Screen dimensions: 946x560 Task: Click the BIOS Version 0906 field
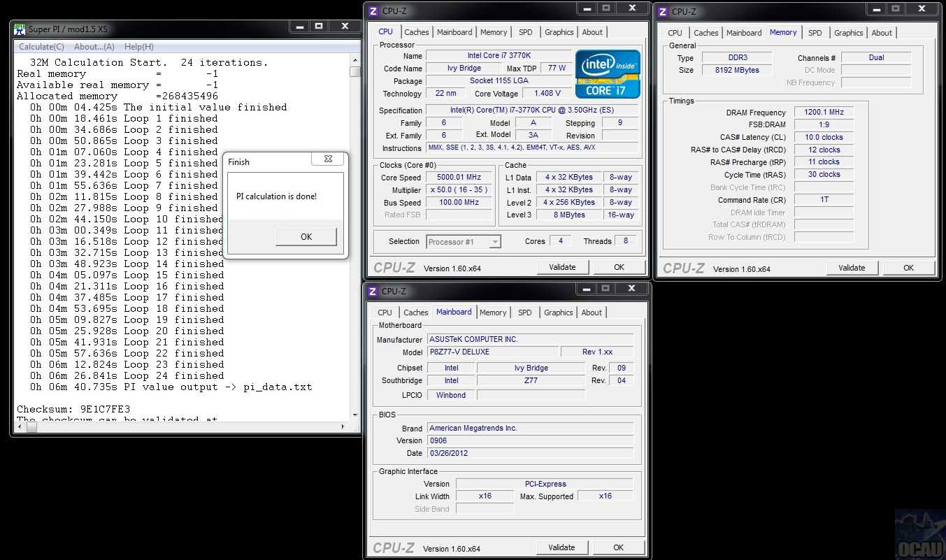pos(530,440)
